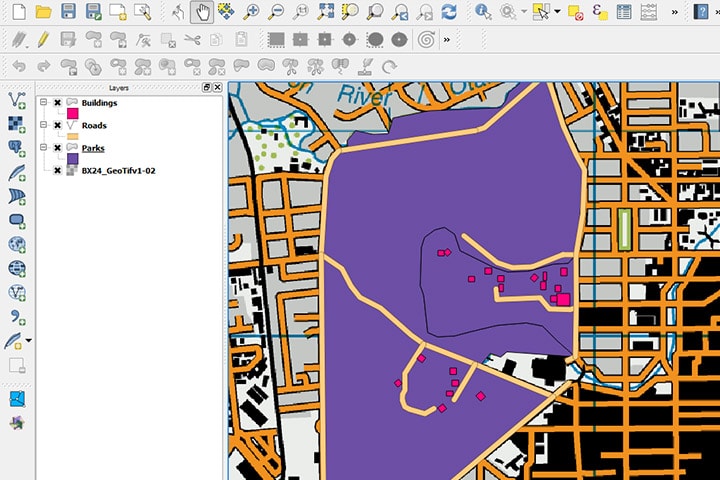720x480 pixels.
Task: Select the Buildings layer name
Action: point(99,103)
